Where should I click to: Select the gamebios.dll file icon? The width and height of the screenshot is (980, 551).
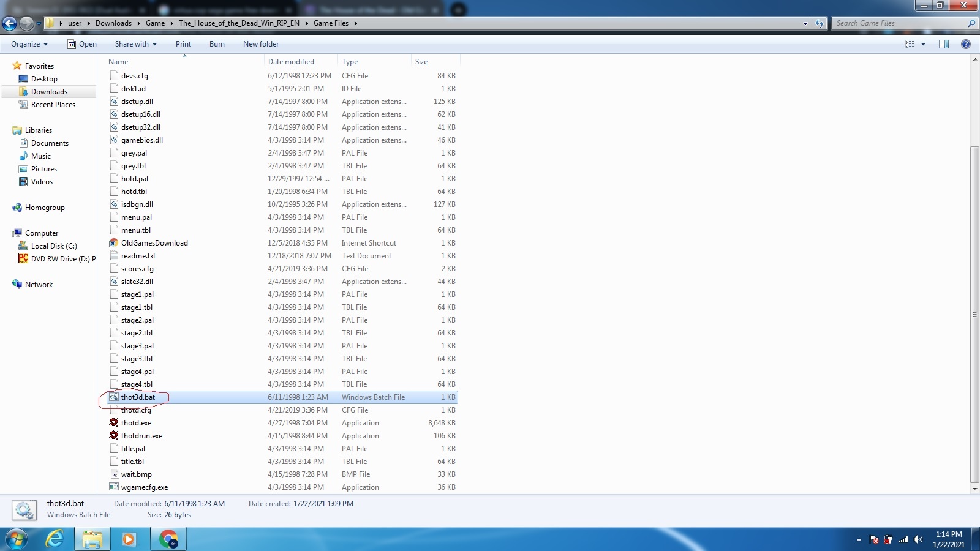pos(114,140)
